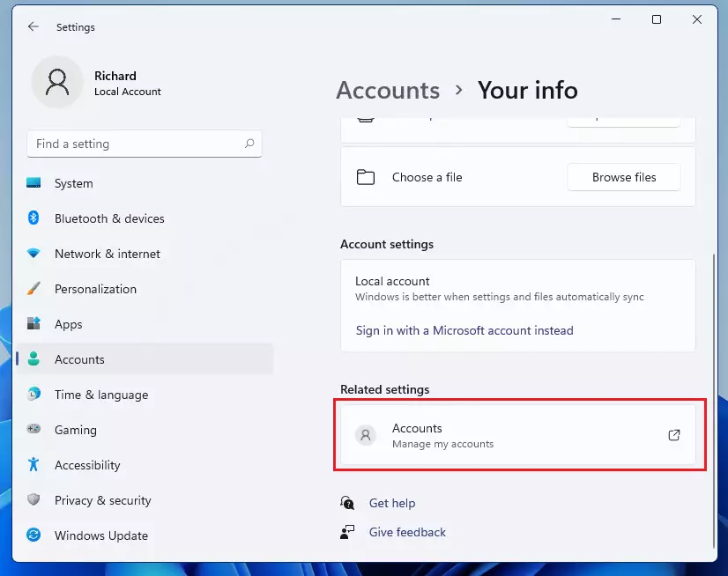Go to Bluetooth & devices

tap(145, 218)
